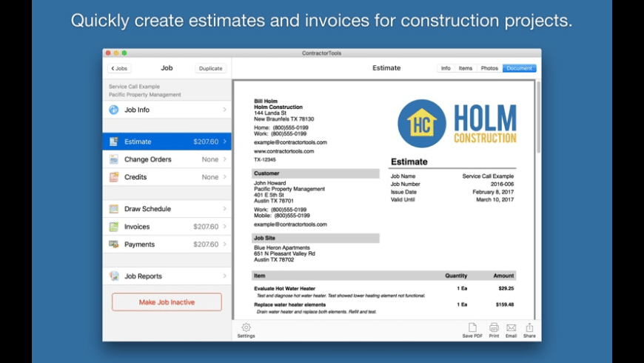
Task: Click Invoices amount $207.60
Action: 206,227
